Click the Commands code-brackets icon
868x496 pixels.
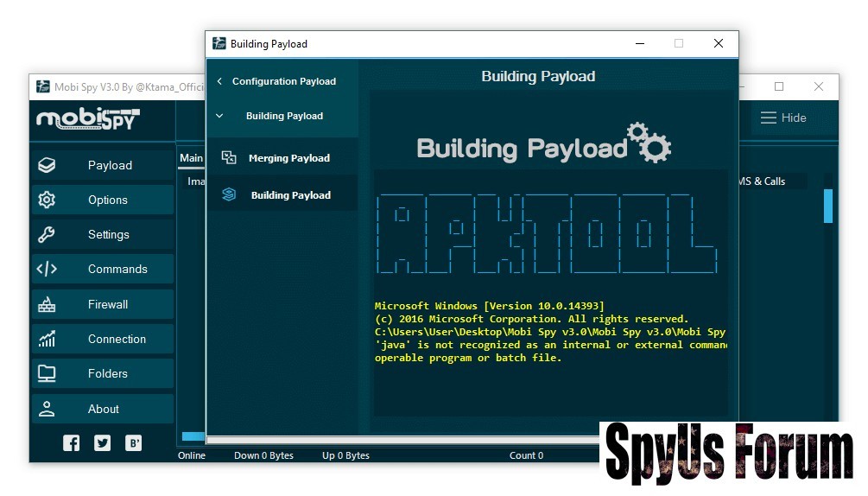[x=47, y=269]
